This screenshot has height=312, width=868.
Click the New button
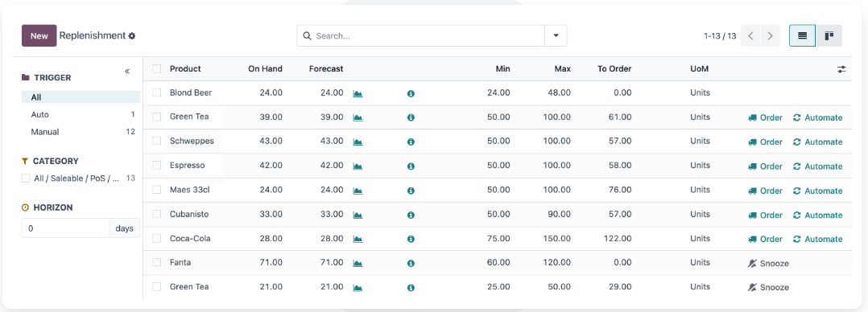(x=39, y=36)
